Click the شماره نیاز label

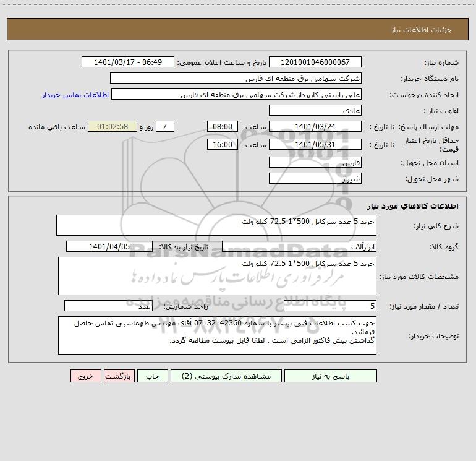coord(441,63)
